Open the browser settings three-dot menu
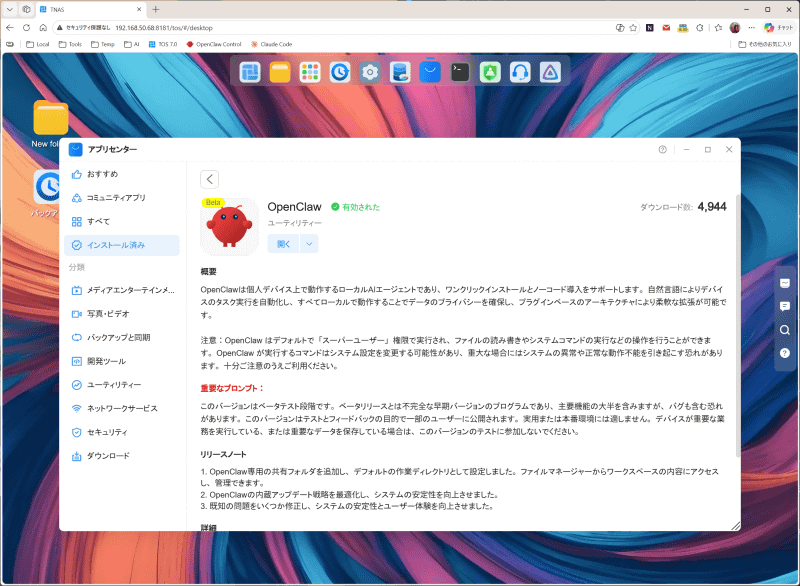The width and height of the screenshot is (800, 586). (x=751, y=28)
